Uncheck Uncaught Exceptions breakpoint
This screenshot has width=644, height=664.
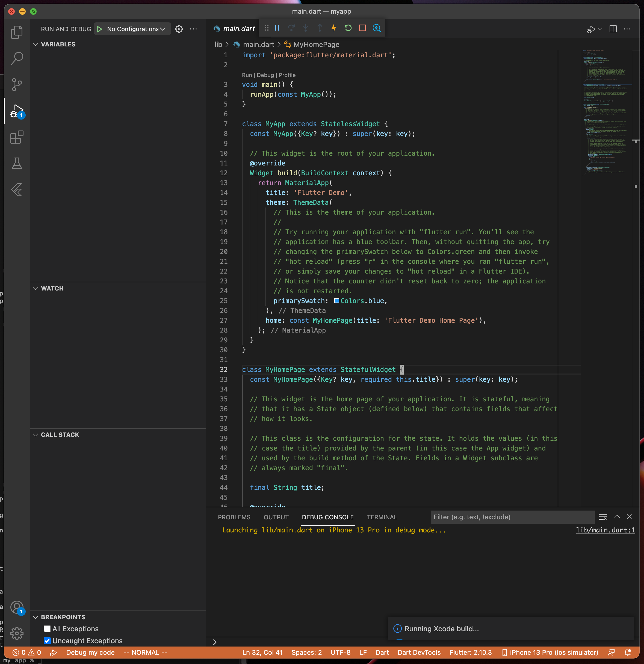(47, 641)
